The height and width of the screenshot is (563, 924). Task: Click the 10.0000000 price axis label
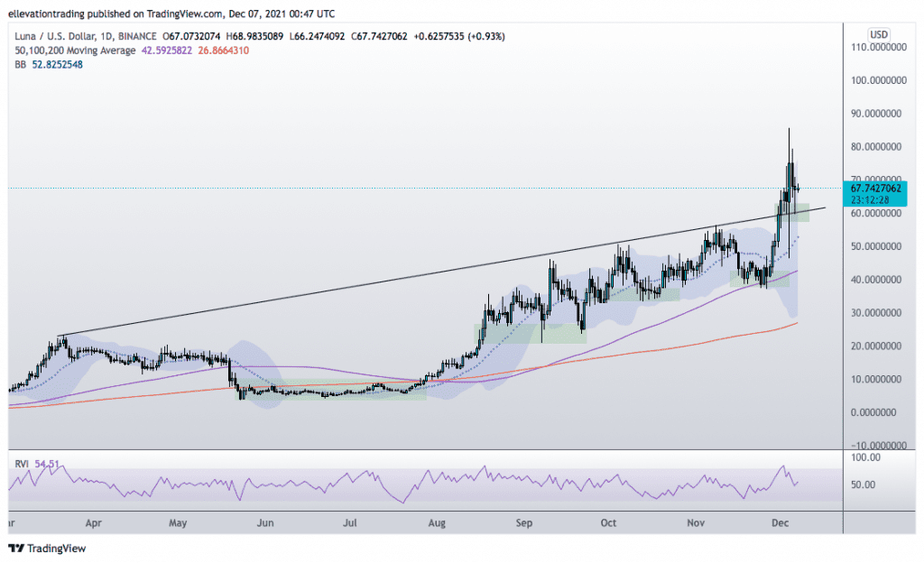point(876,379)
